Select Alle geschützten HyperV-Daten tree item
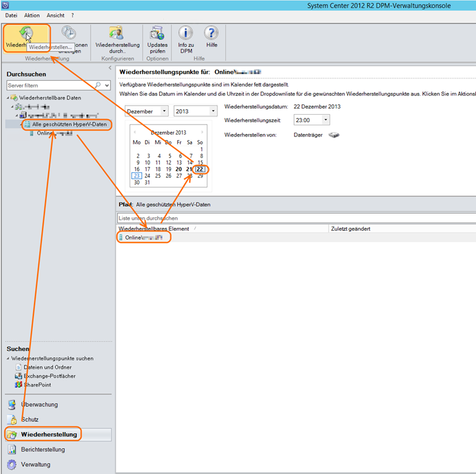The image size is (476, 474). (69, 125)
